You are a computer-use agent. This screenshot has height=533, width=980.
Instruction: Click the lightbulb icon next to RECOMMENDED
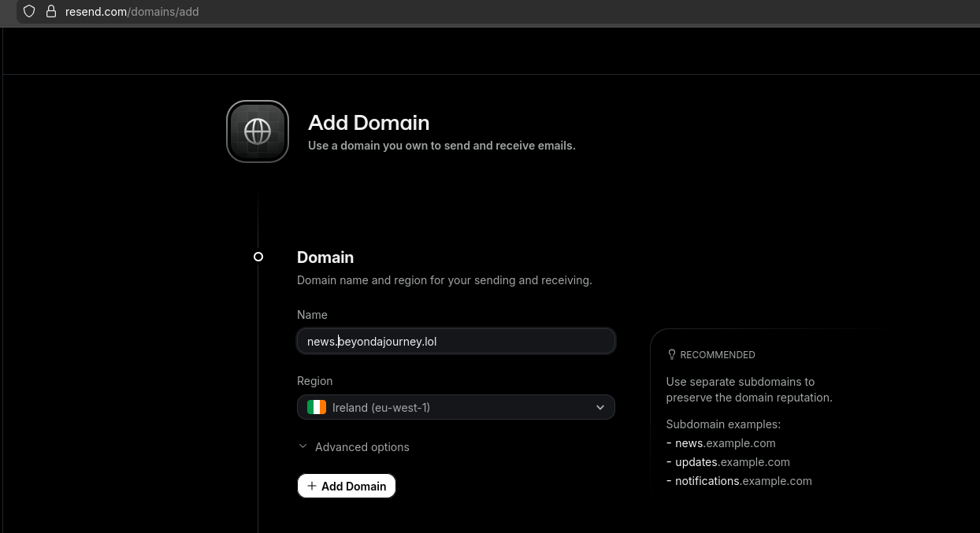(x=672, y=354)
